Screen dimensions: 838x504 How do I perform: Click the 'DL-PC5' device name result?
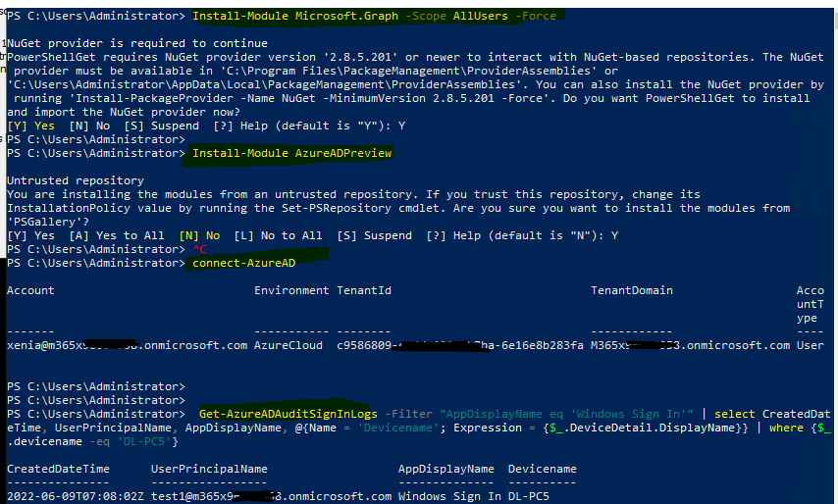[x=529, y=496]
